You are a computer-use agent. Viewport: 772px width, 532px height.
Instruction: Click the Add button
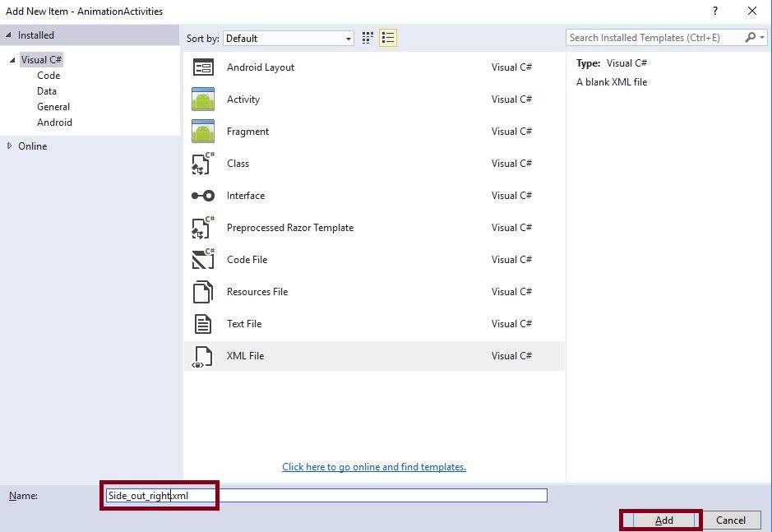point(663,520)
